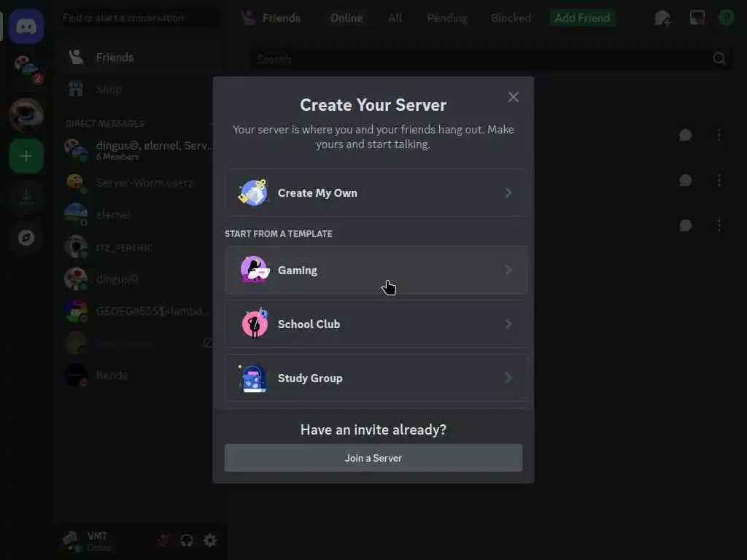Viewport: 747px width, 560px height.
Task: Toggle headphones deafen in user panel
Action: pyautogui.click(x=187, y=540)
